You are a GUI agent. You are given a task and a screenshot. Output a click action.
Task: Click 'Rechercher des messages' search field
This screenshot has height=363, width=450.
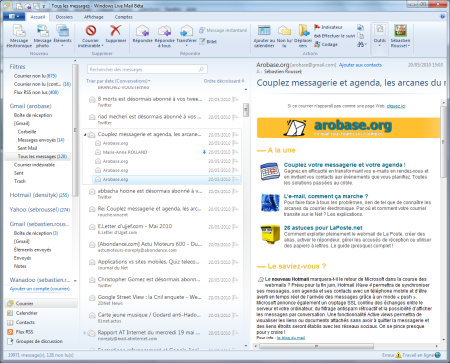[147, 69]
